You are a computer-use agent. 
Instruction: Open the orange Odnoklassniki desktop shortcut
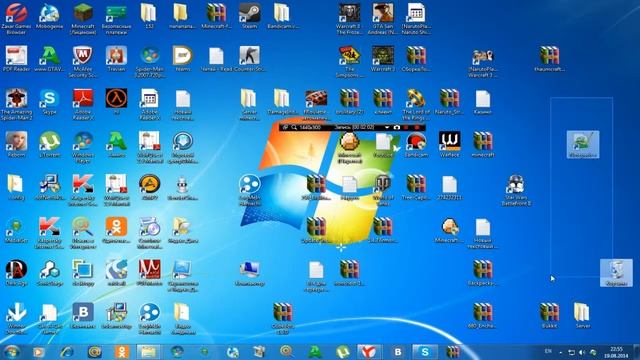[116, 230]
